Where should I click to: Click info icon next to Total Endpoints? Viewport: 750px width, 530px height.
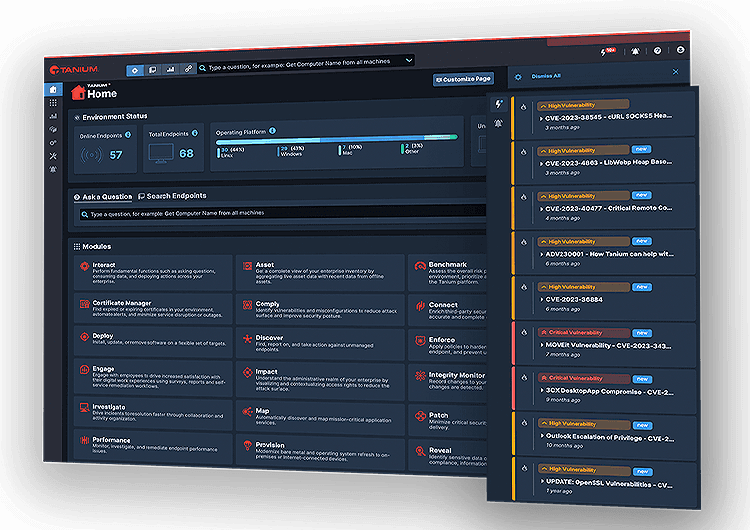195,133
